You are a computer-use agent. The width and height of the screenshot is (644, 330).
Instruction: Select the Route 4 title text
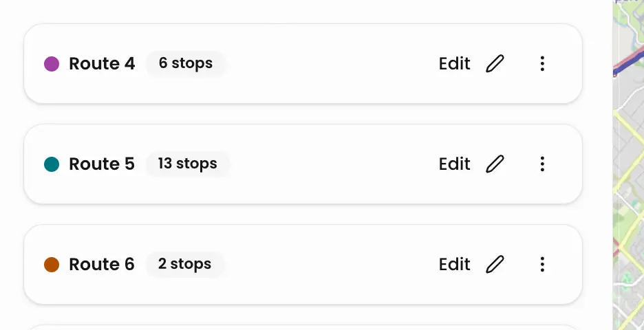coord(102,64)
